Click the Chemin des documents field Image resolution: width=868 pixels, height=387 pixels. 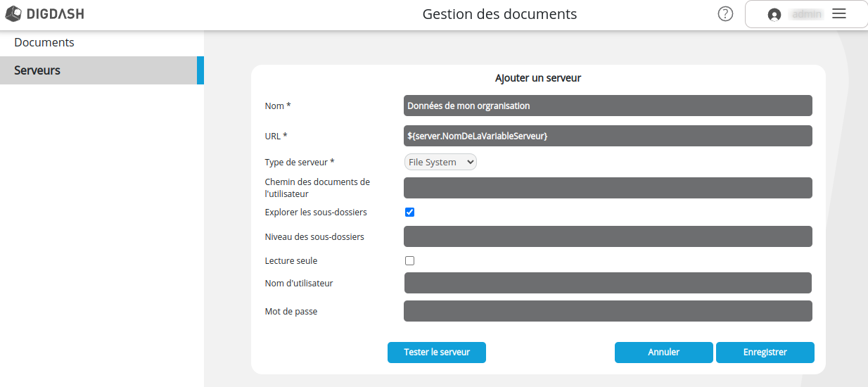point(608,188)
